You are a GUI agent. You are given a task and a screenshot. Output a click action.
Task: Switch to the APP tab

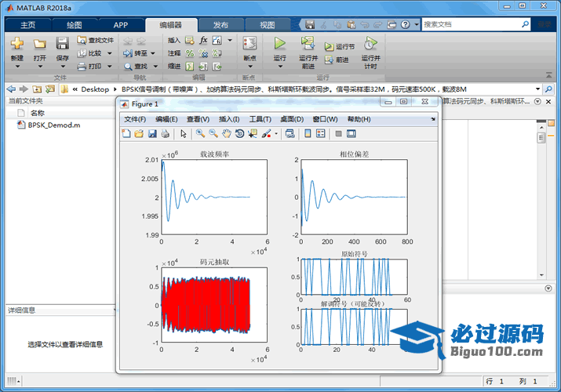coord(121,25)
